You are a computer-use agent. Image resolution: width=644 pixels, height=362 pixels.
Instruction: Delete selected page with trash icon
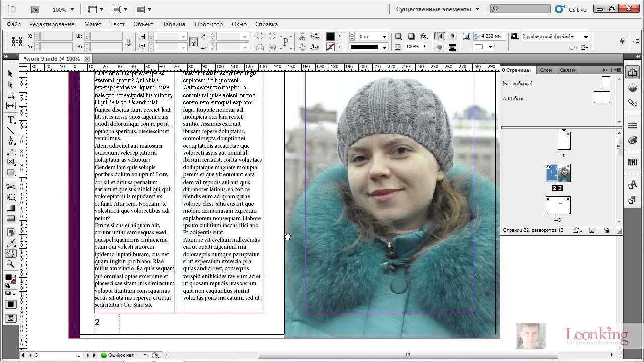tap(607, 230)
